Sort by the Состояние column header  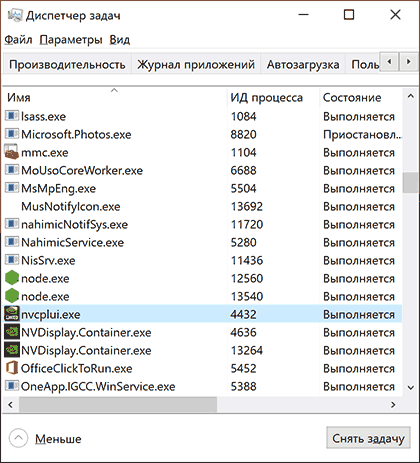pos(361,97)
